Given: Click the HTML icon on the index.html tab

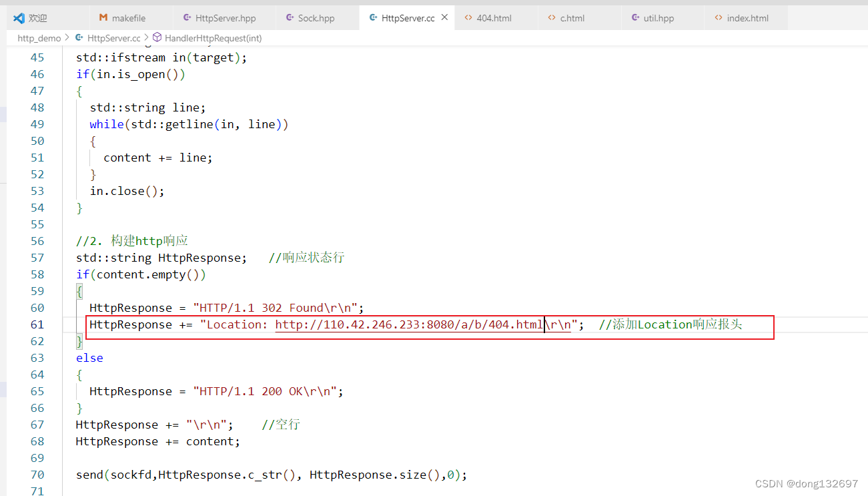Looking at the screenshot, I should click(x=719, y=18).
